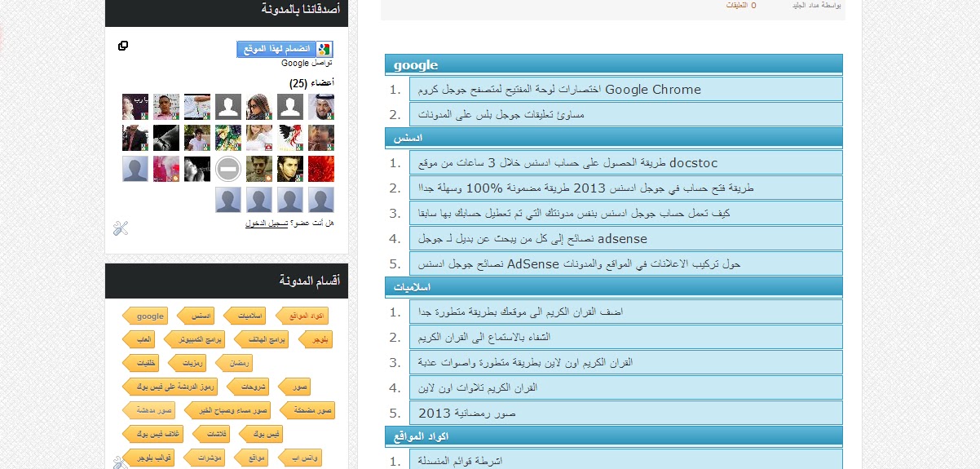Viewport: 980px width, 469px height.
Task: Open the 'google' section header in post list
Action: tap(614, 64)
